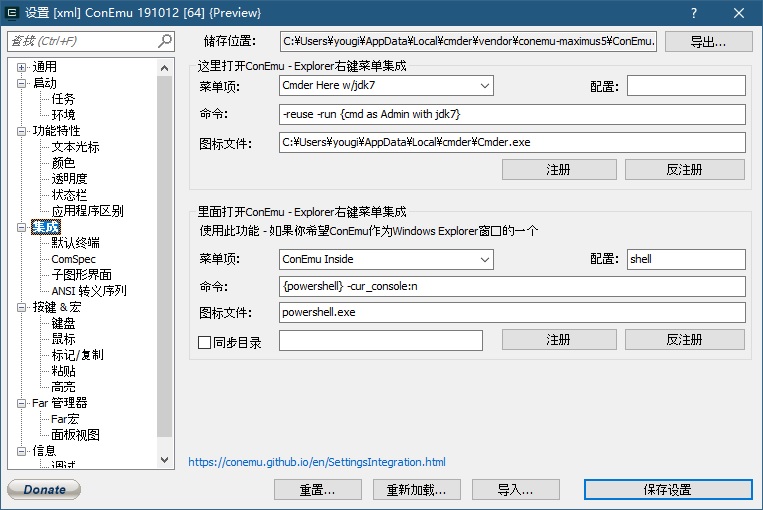Click the 保存设置 button
763x510 pixels.
point(667,490)
